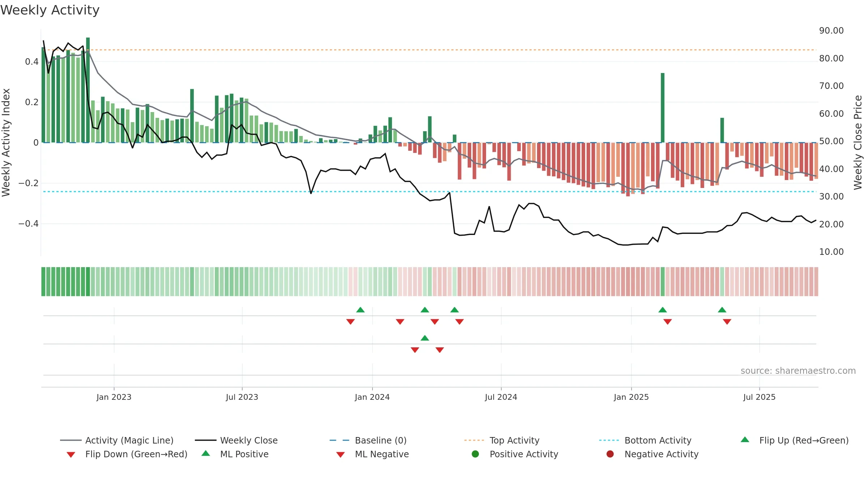Click the last flip-down triangle before Jul 2025
This screenshot has height=488, width=868.
727,321
